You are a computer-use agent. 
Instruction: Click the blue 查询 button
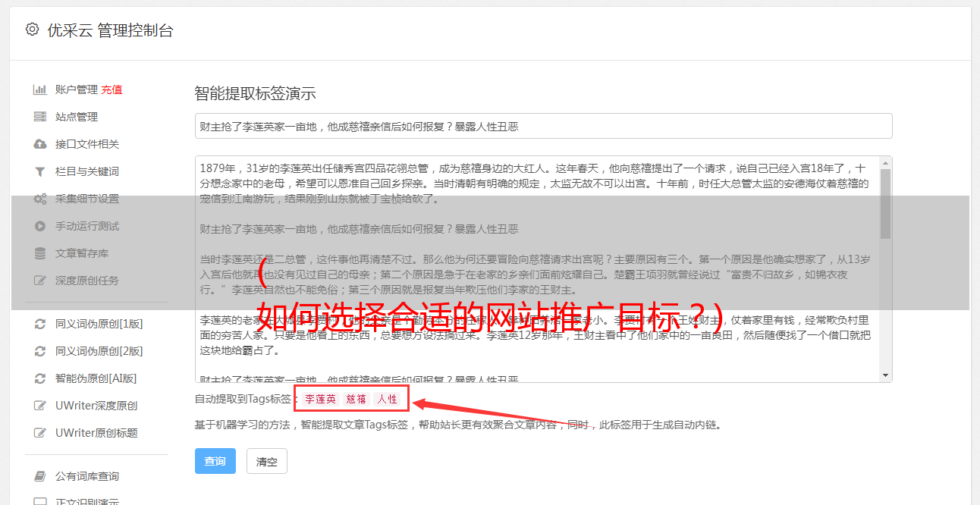click(215, 461)
